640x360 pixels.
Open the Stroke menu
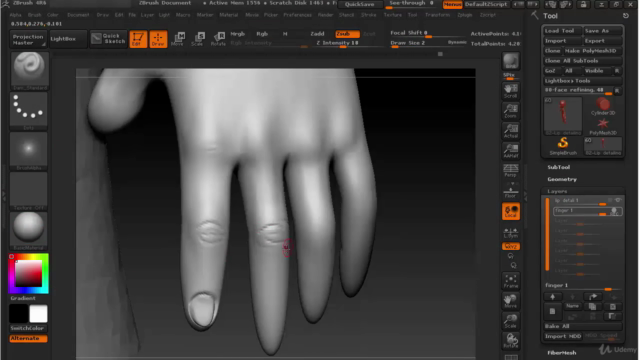[369, 15]
